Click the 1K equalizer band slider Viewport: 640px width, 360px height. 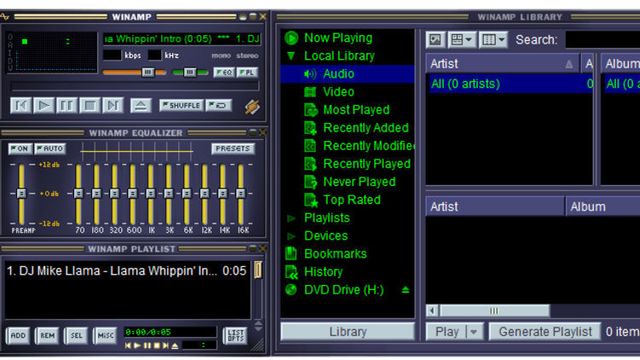151,193
